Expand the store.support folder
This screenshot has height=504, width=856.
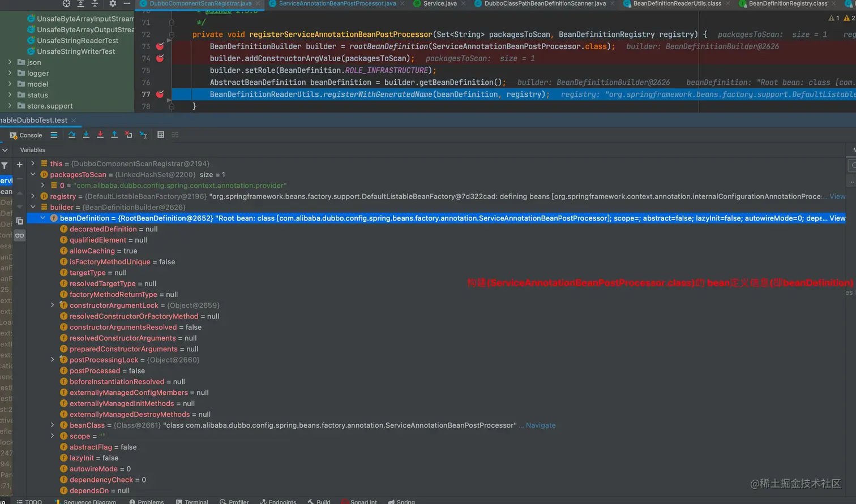click(x=10, y=106)
